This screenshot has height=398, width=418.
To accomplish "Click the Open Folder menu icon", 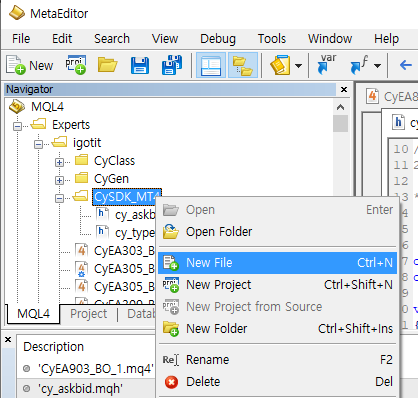I will tap(171, 232).
